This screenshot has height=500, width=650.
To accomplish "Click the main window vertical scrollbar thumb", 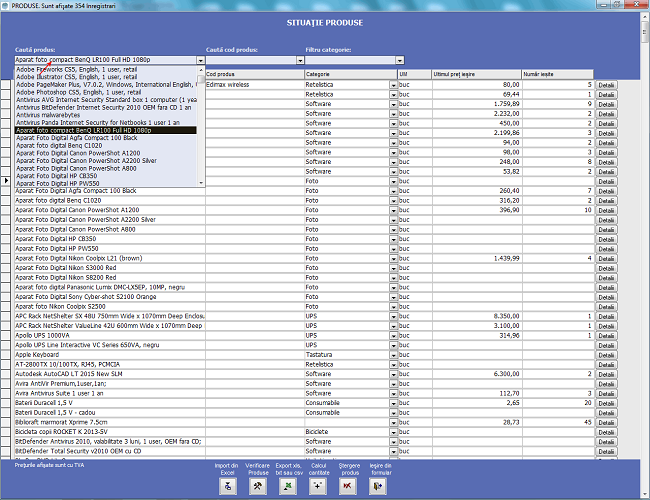I will point(645,31).
